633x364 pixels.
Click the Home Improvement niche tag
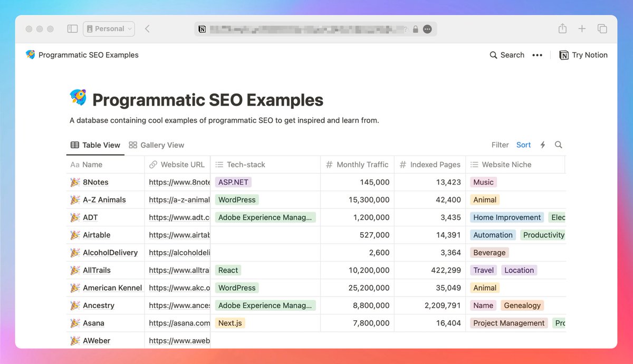(x=507, y=217)
